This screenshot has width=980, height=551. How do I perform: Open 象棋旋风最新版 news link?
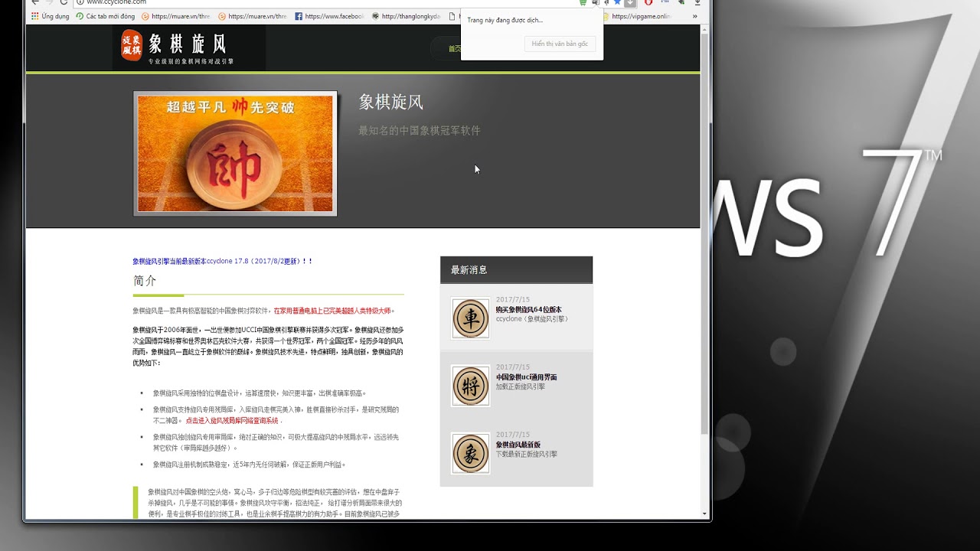pyautogui.click(x=518, y=445)
